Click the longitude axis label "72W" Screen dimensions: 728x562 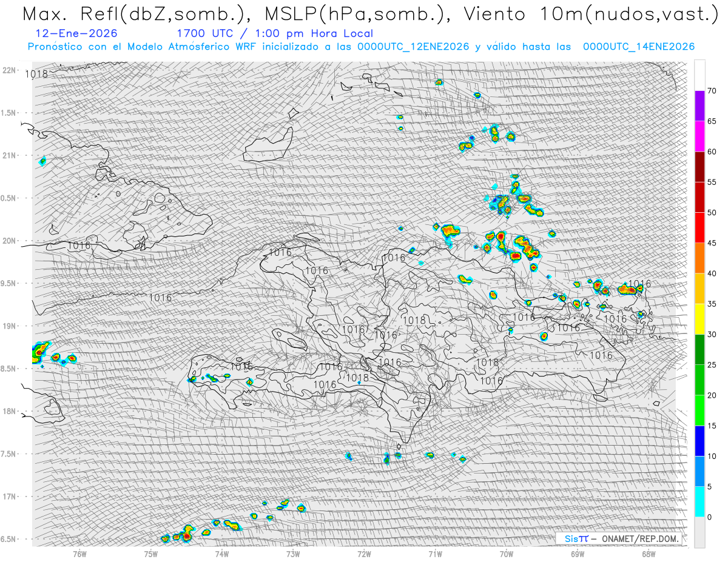tap(364, 553)
